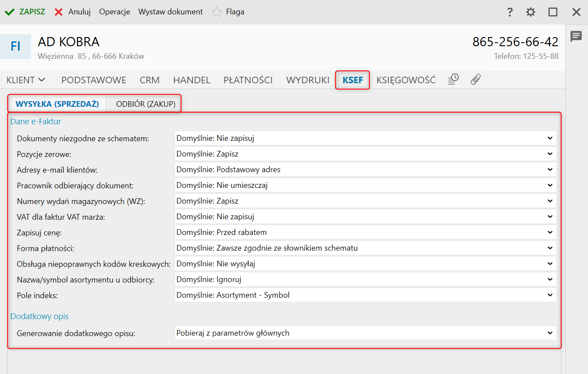Screen dimensions: 588x374
Task: Expand Dokumenty niezgodne ze schematem dropdown
Action: [365, 138]
